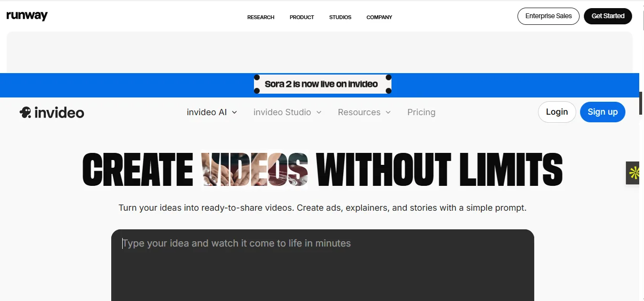This screenshot has width=644, height=301.
Task: Open the RESEARCH menu on runway
Action: coord(261,17)
